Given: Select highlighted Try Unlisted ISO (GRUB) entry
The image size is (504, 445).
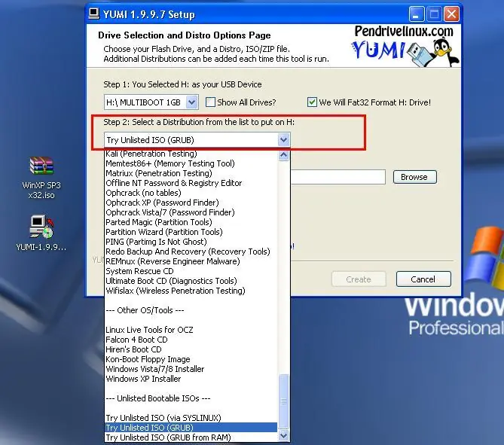Looking at the screenshot, I should click(x=191, y=428).
